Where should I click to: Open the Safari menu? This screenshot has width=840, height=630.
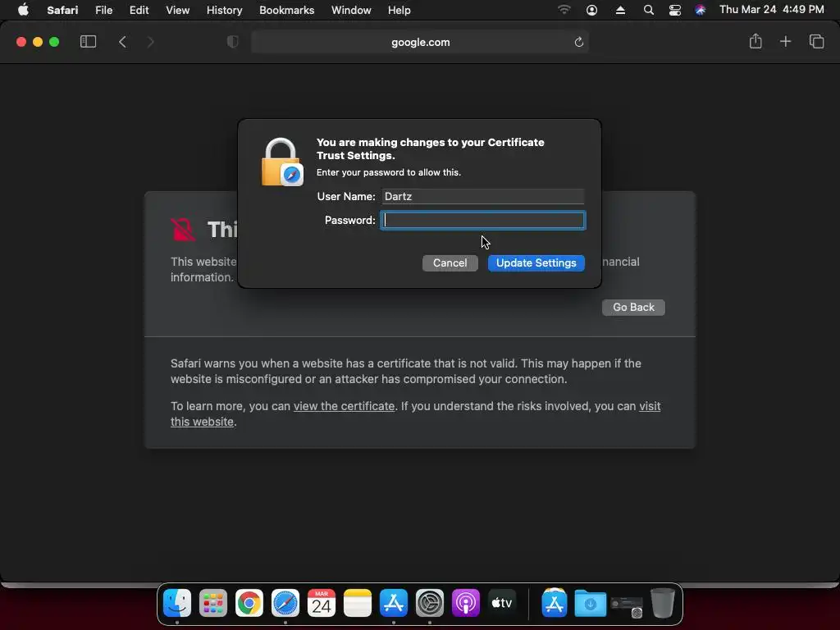(x=62, y=10)
